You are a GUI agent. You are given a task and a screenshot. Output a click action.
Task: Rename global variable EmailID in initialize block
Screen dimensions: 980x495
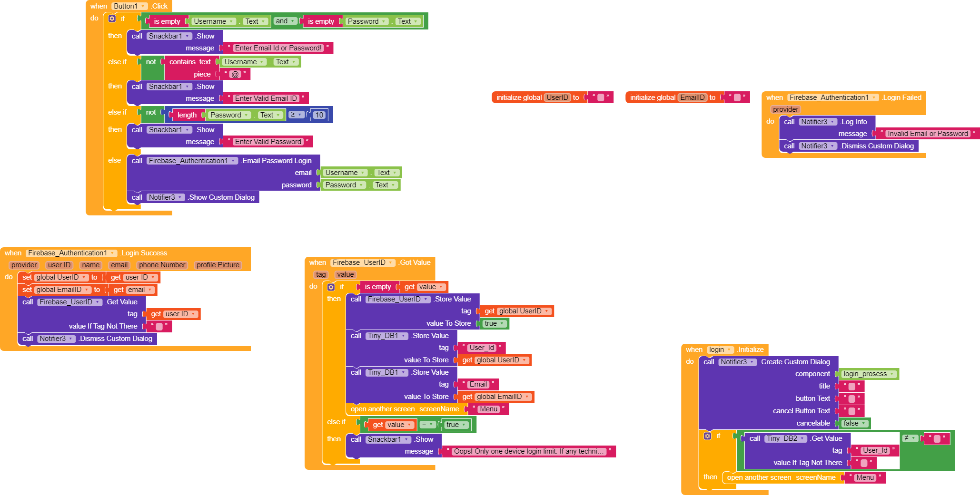692,97
